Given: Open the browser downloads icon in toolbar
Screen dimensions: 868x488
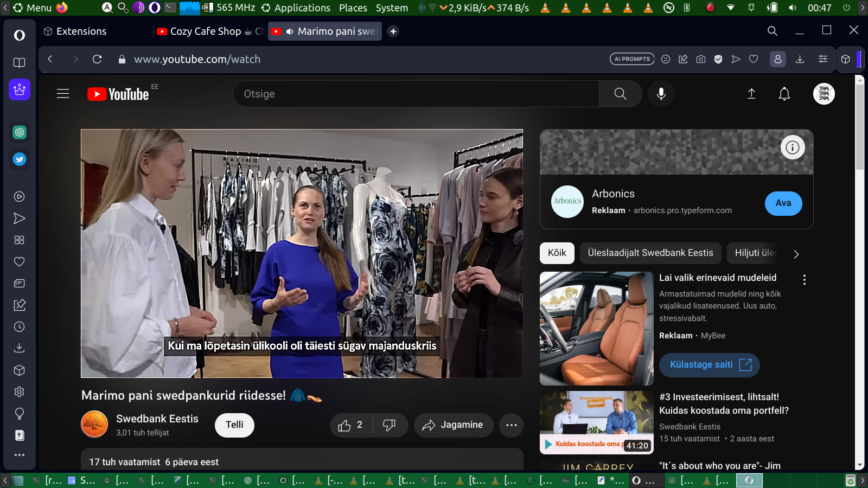Looking at the screenshot, I should click(800, 59).
